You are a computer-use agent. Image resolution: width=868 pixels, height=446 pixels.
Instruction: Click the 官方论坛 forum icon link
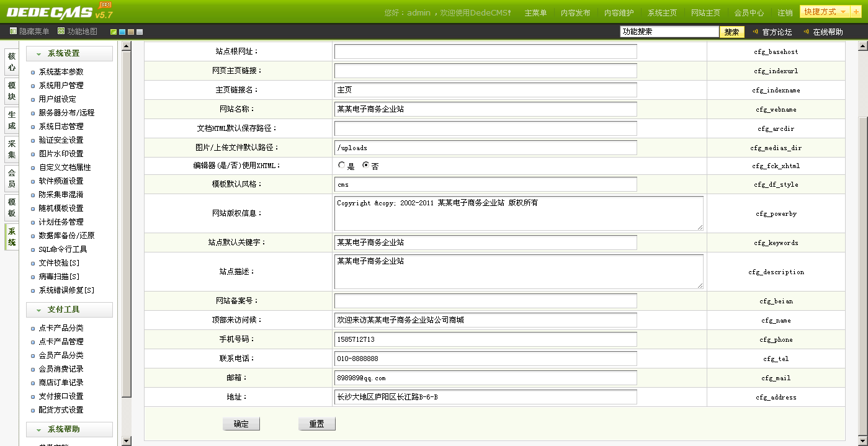click(755, 32)
